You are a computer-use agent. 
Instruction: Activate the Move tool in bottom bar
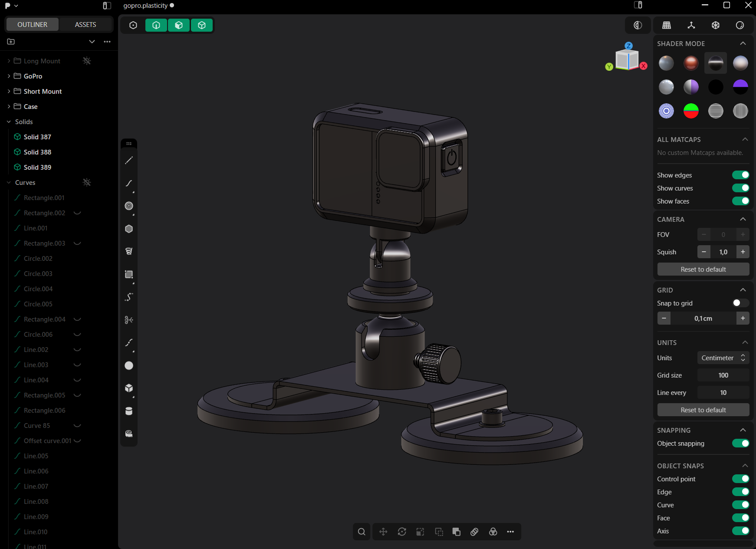point(383,532)
